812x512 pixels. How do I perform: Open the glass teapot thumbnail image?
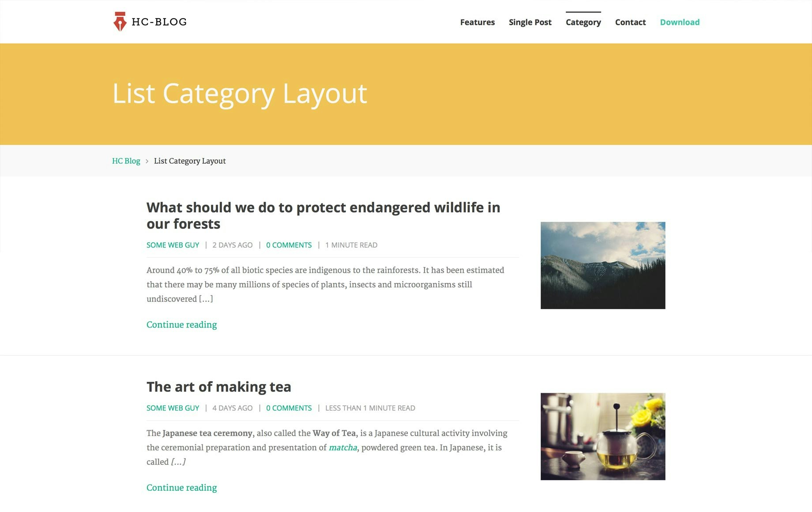[x=603, y=437]
